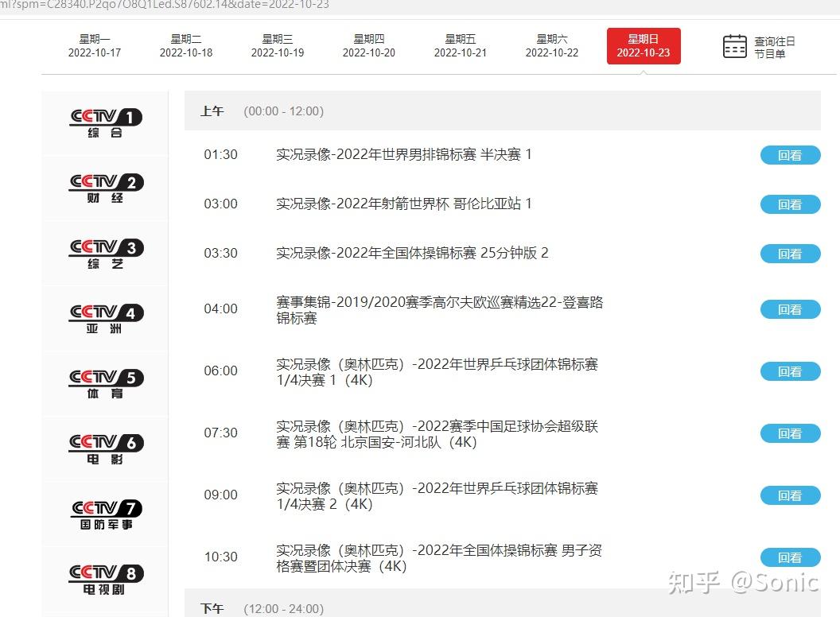Switch to 星期六 2022-10-22 tab

552,46
